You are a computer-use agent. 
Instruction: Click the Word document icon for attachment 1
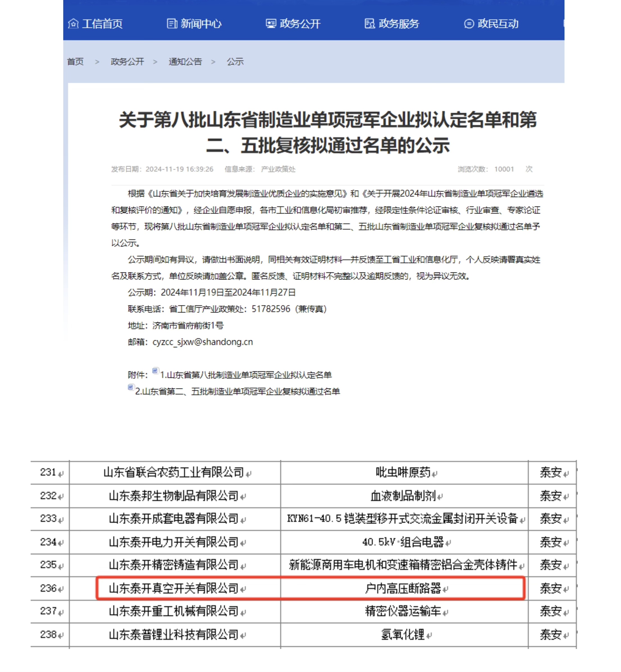(155, 371)
